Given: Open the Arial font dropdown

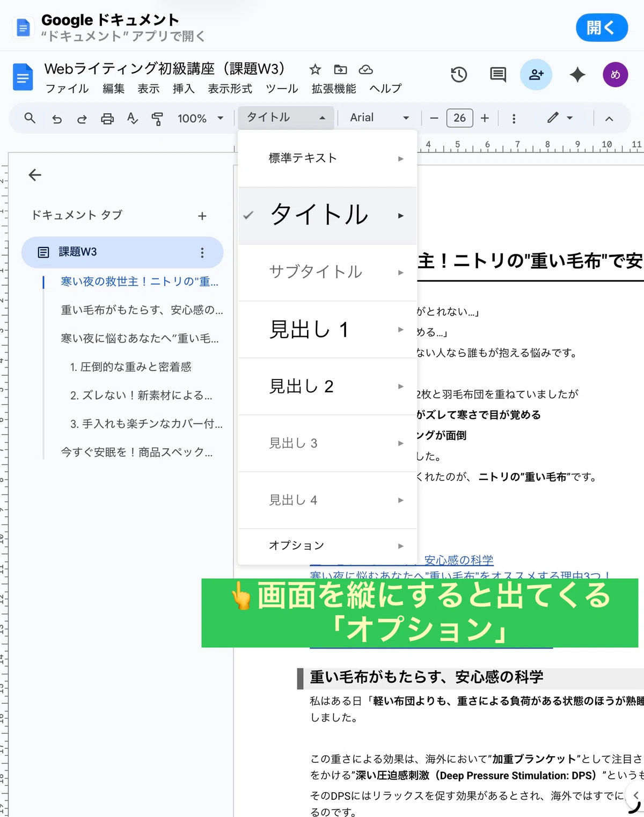Looking at the screenshot, I should pos(379,118).
